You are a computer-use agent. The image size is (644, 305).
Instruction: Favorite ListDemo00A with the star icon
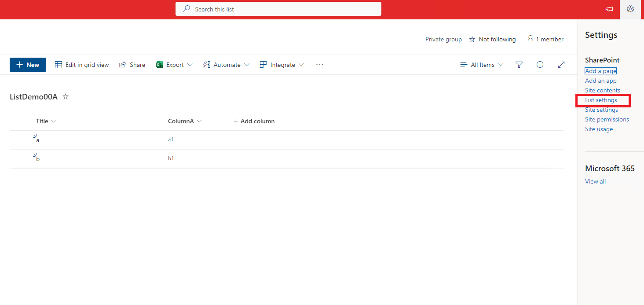point(66,96)
